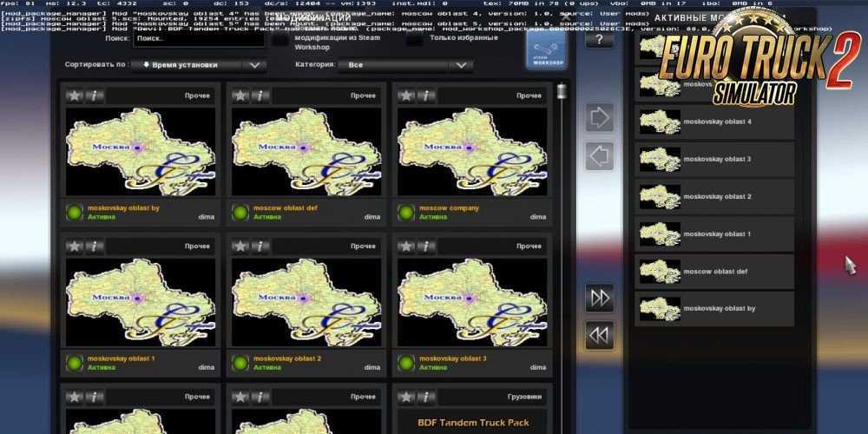Star the moskovskay oblast 2 card
This screenshot has height=434, width=868.
[240, 247]
